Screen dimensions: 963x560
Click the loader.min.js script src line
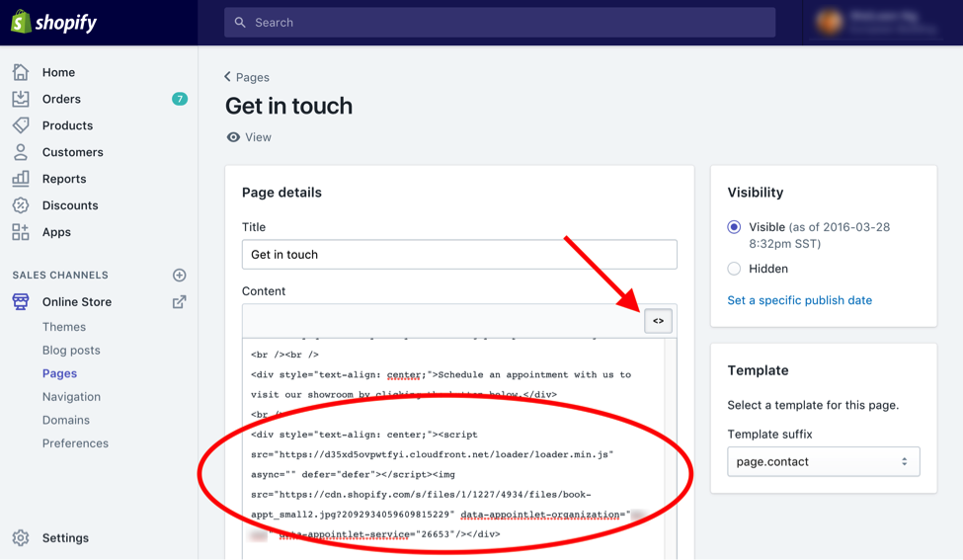coord(433,454)
